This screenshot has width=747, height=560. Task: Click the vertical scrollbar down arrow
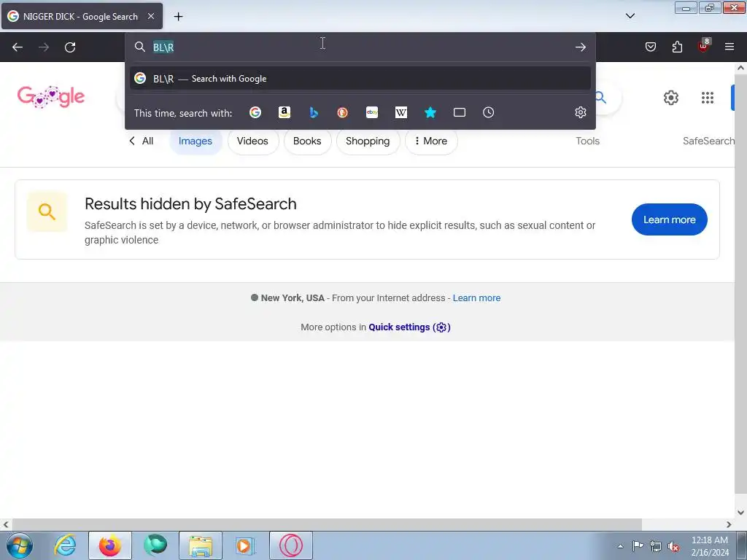point(740,513)
